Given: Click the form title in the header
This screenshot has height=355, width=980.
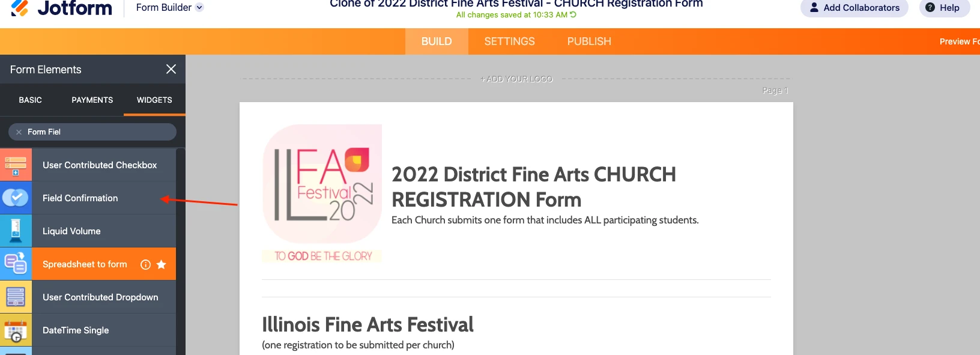Looking at the screenshot, I should 516,4.
